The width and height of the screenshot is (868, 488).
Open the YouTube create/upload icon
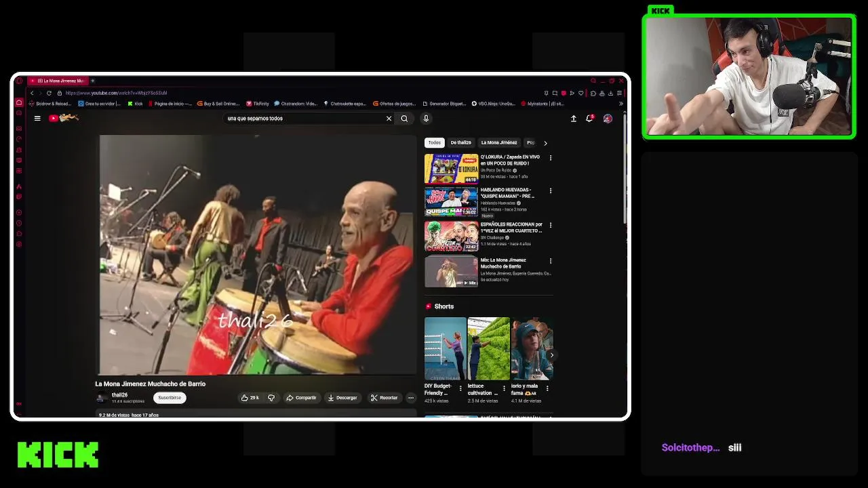pyautogui.click(x=573, y=119)
